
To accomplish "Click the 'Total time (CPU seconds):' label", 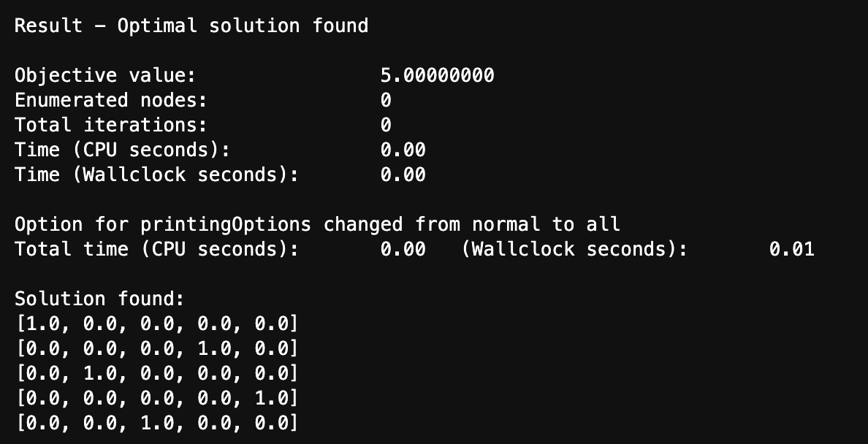I will tap(156, 248).
